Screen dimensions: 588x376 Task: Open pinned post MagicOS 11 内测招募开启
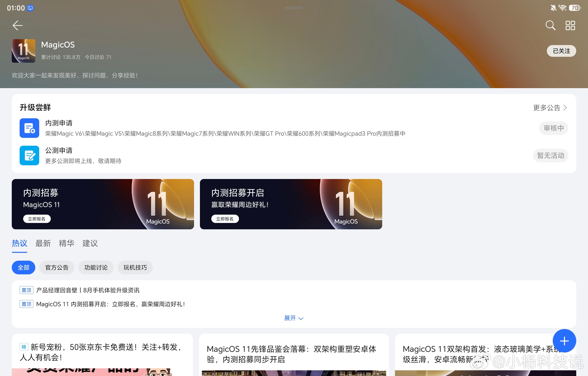(x=111, y=304)
